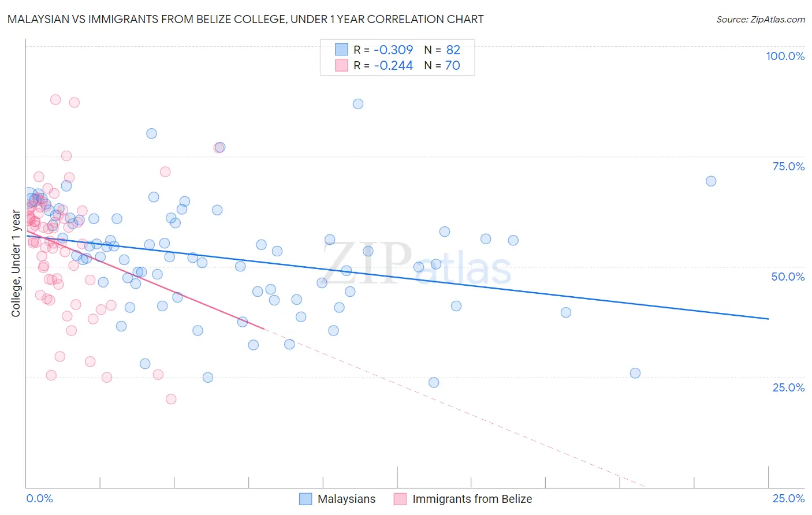Click the pink R = -0.244 stats swatch

click(341, 65)
